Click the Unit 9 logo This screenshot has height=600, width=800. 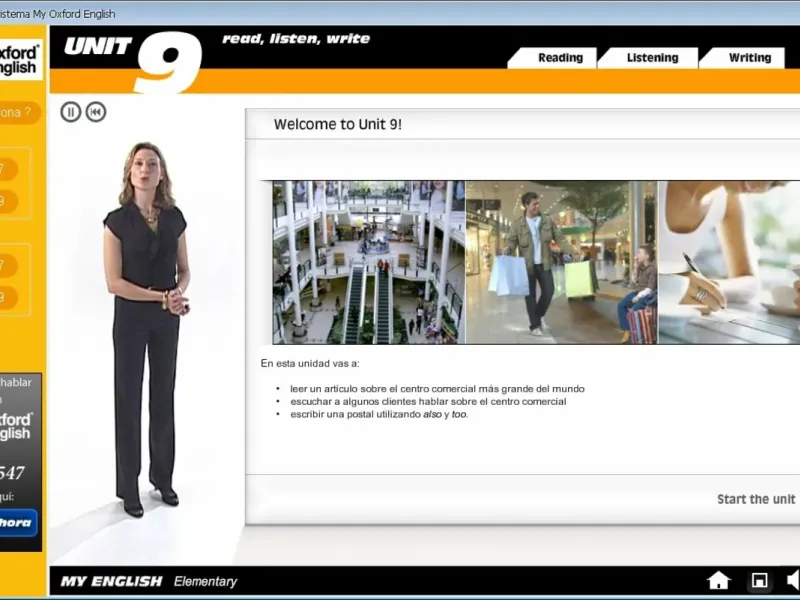[133, 61]
